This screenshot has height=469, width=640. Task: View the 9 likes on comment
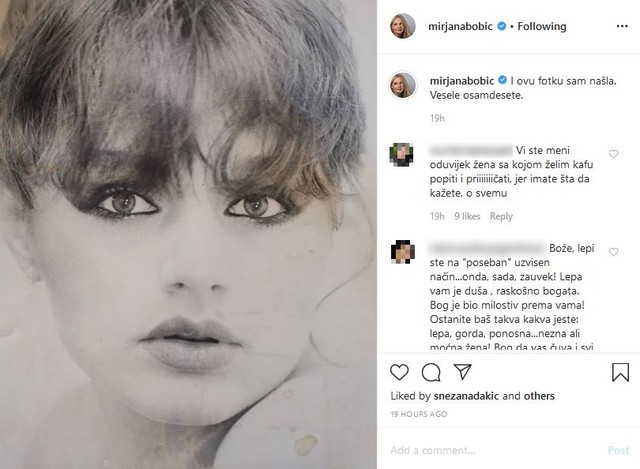click(469, 216)
